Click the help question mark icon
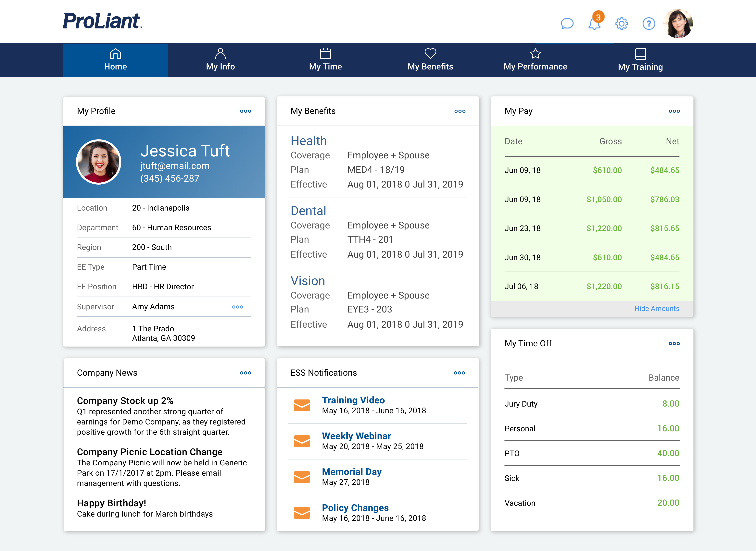The height and width of the screenshot is (551, 756). 649,24
